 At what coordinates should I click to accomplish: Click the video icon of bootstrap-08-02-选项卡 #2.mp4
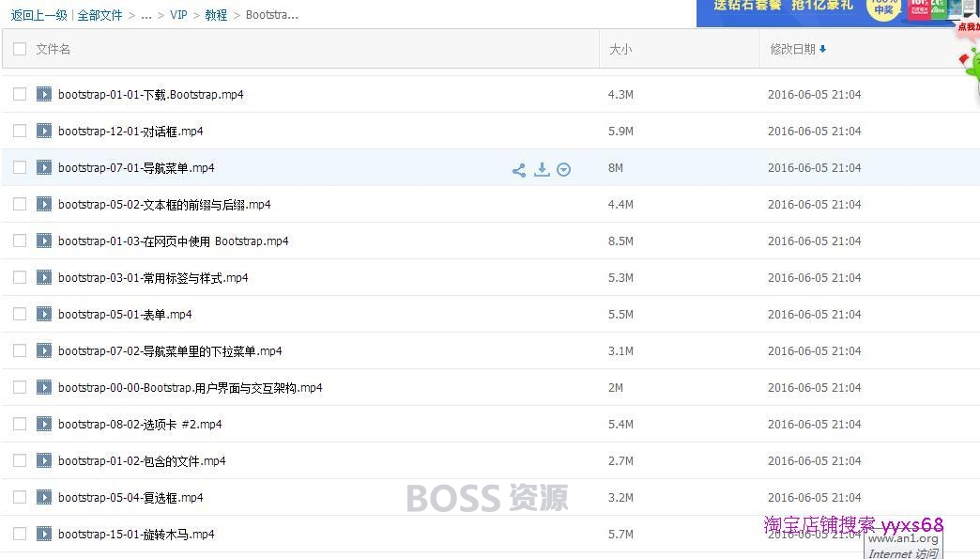click(x=44, y=424)
